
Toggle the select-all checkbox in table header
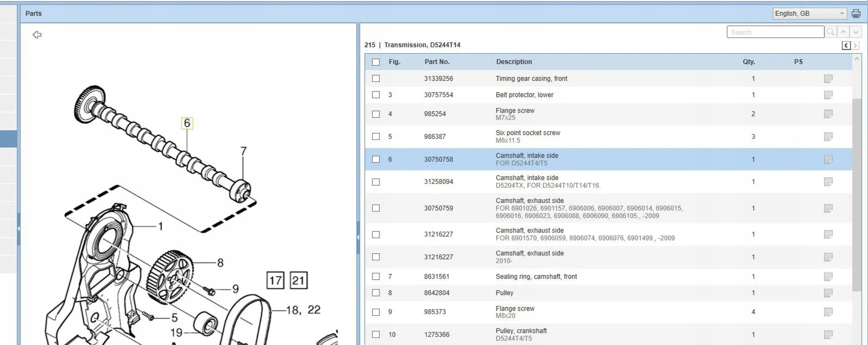tap(376, 62)
